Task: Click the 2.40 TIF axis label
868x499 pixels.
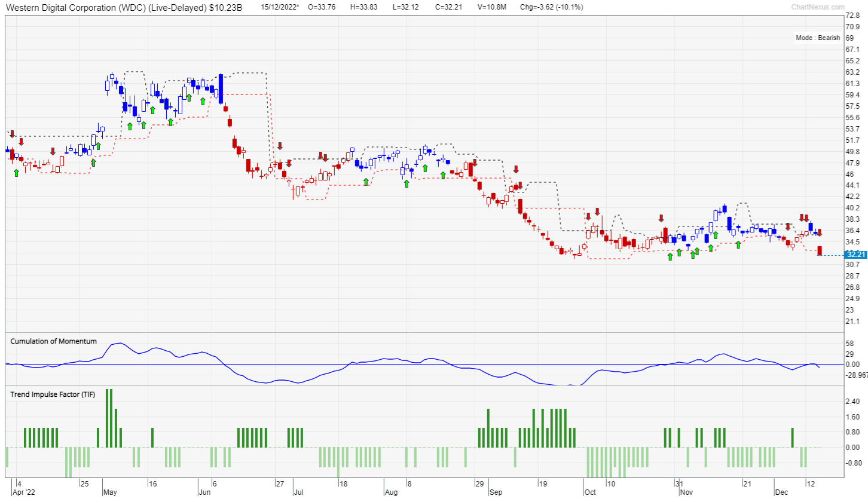Action: click(x=852, y=402)
